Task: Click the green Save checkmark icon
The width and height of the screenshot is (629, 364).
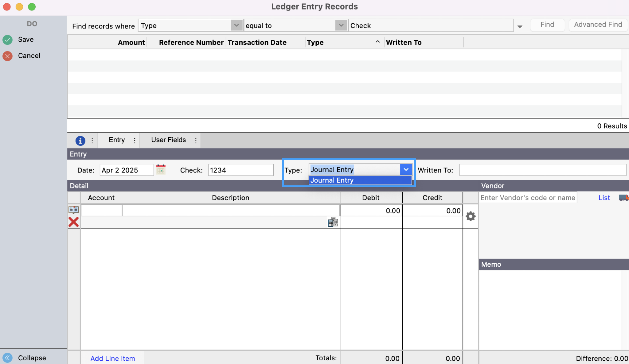Action: coord(8,40)
